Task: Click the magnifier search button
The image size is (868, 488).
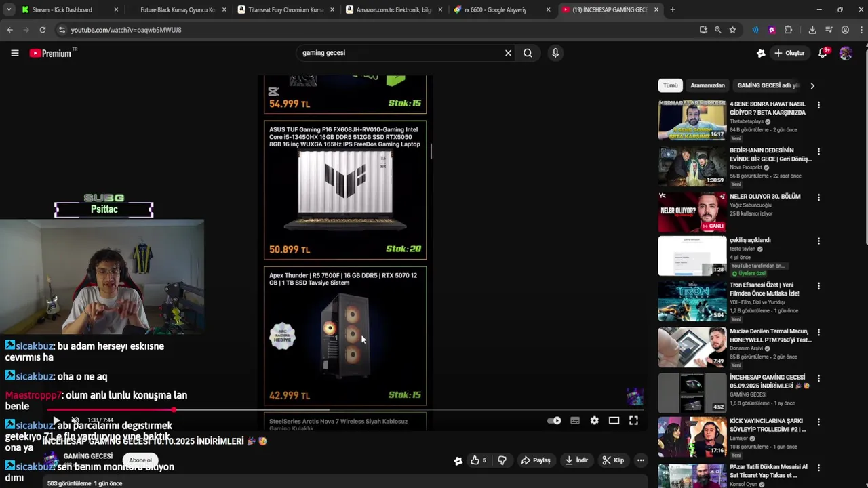Action: pyautogui.click(x=528, y=53)
